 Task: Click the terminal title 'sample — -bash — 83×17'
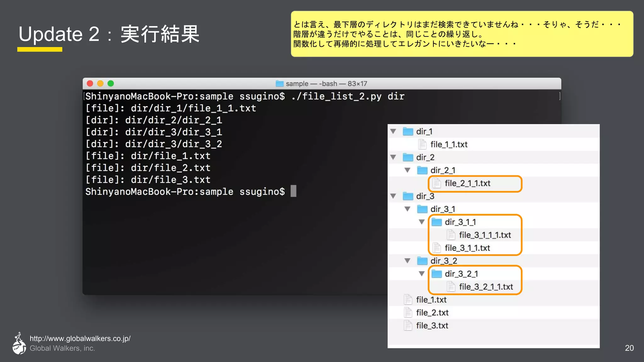(326, 84)
